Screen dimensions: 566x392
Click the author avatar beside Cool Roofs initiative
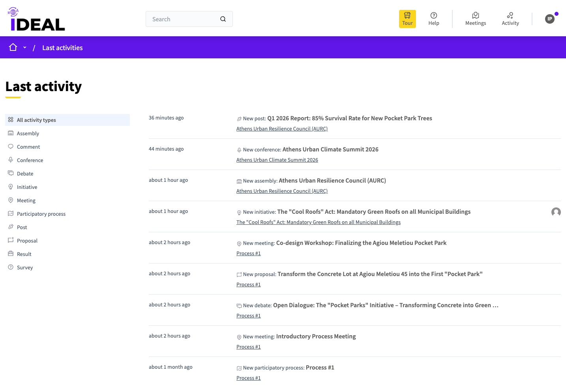point(556,212)
